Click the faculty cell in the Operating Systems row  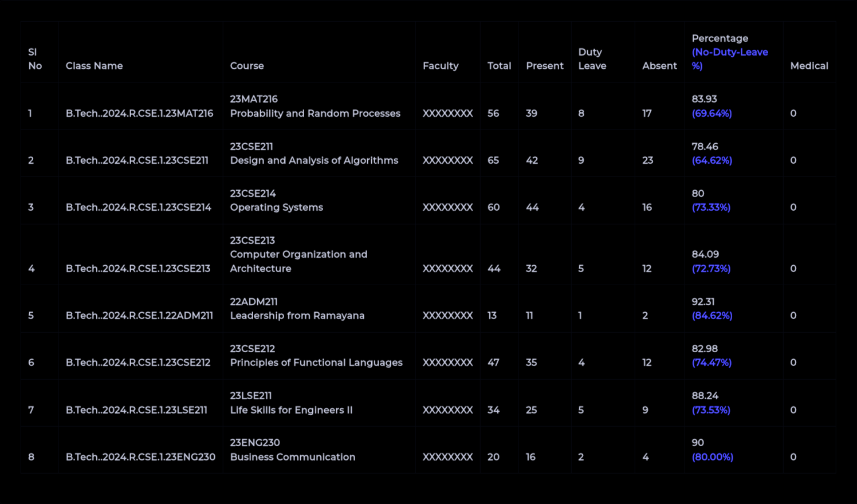(x=447, y=207)
